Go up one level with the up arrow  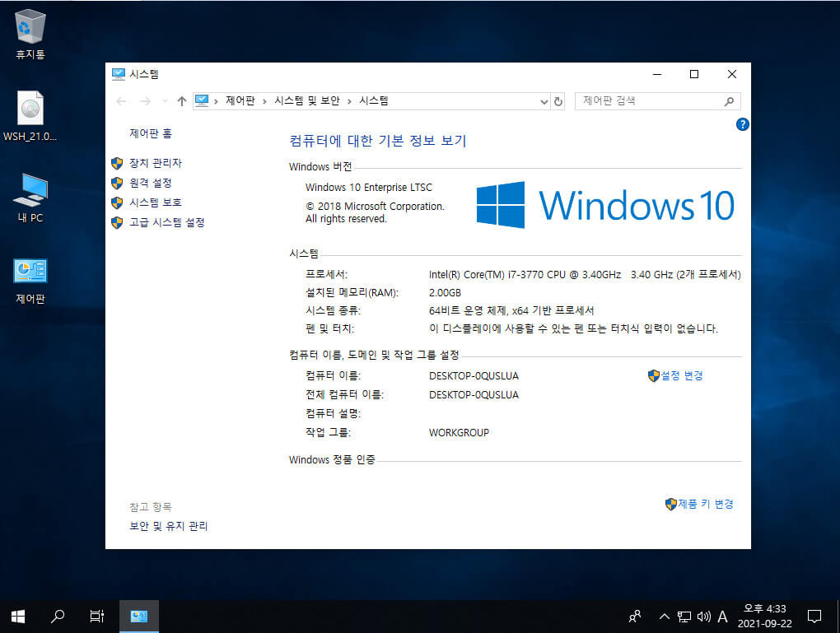click(182, 101)
